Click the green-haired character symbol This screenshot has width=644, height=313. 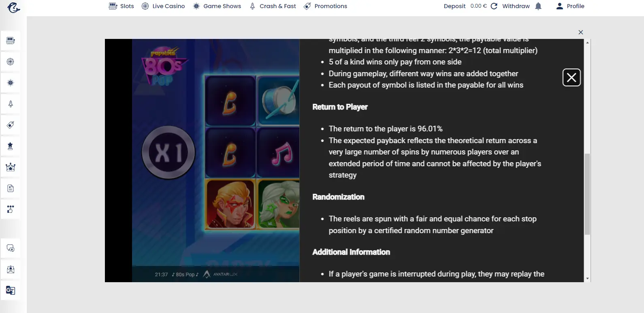pos(279,204)
